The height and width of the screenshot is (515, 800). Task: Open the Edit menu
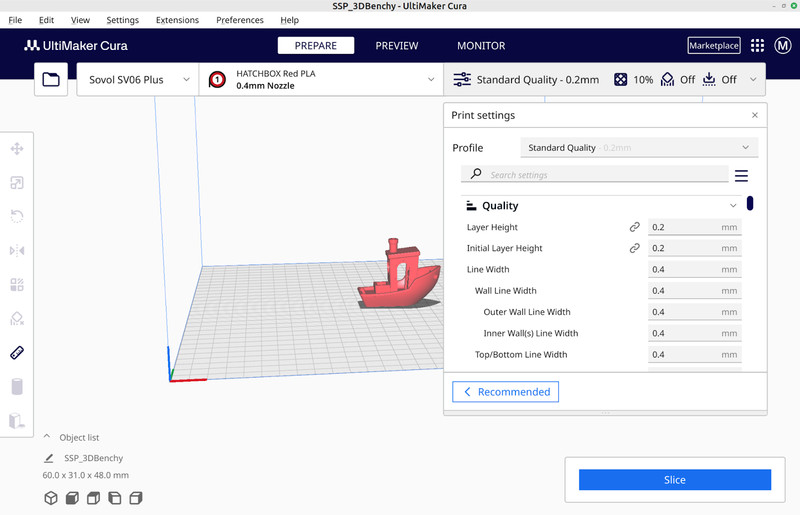(46, 20)
